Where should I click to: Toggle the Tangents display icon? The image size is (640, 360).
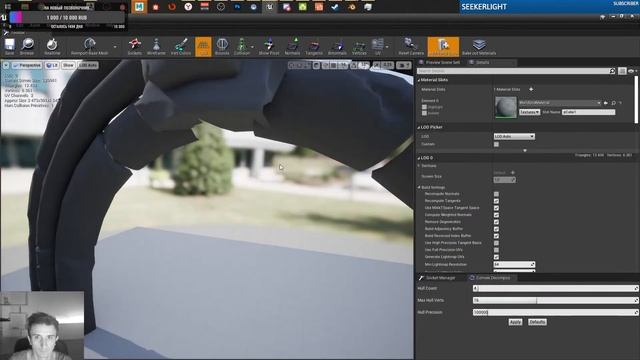(x=314, y=47)
